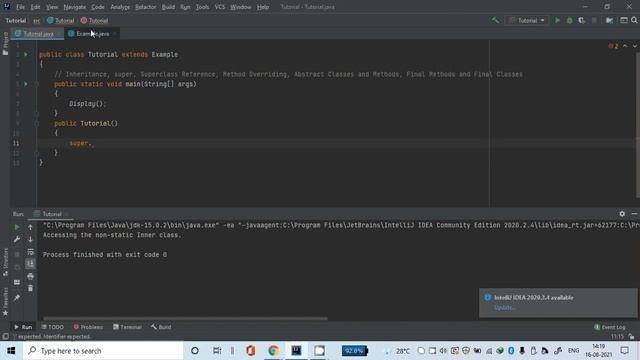Image resolution: width=640 pixels, height=360 pixels.
Task: Open the Navigate menu
Action: tap(75, 7)
